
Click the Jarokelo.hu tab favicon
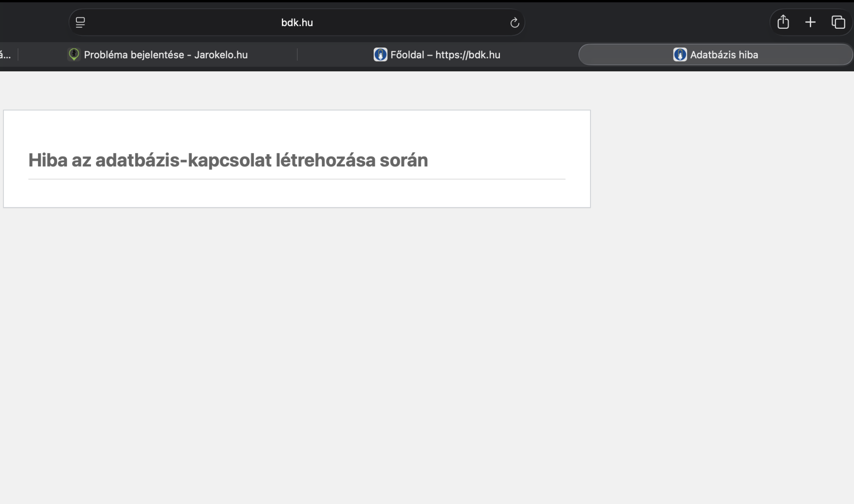(x=74, y=55)
